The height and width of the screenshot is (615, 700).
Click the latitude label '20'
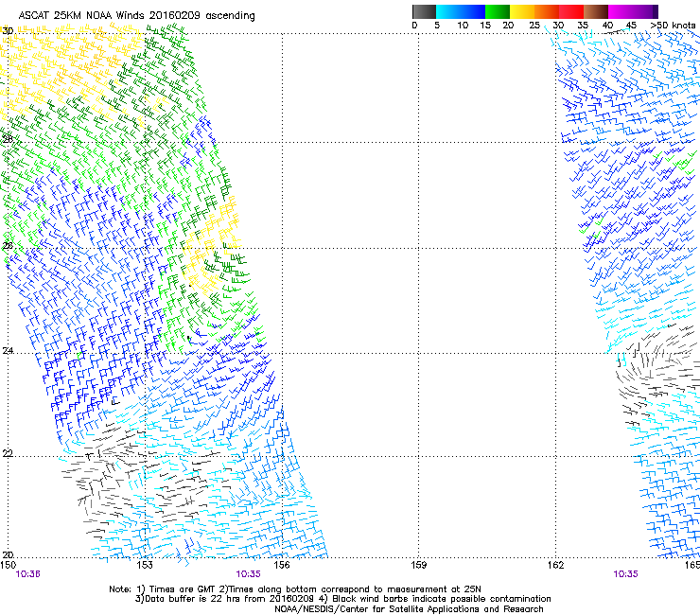click(8, 554)
